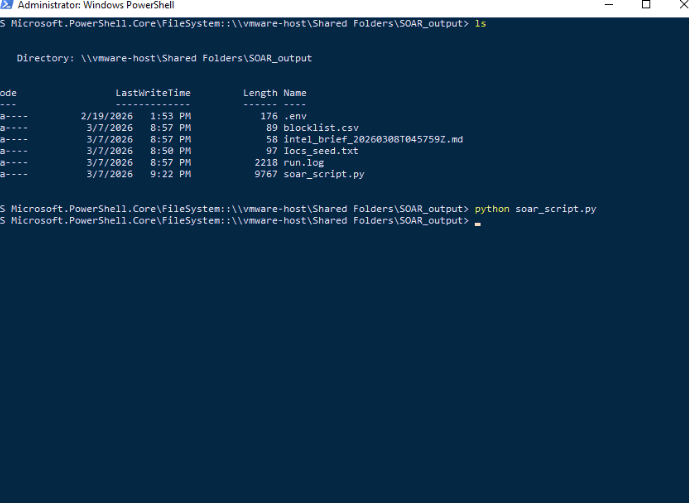The image size is (689, 503).
Task: Click soar_script.py in the file listing
Action: click(x=323, y=174)
